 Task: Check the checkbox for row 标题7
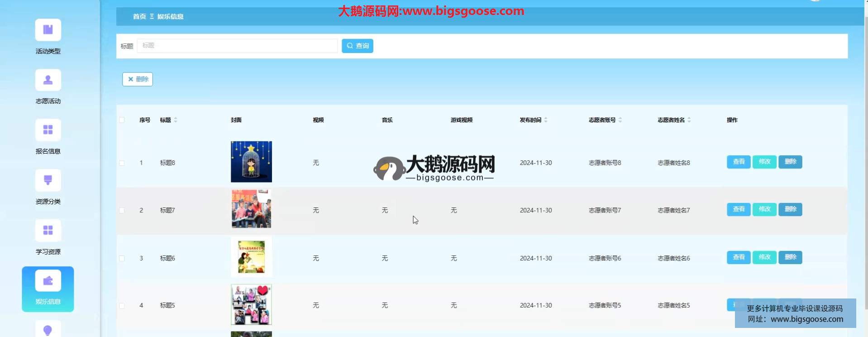click(122, 211)
